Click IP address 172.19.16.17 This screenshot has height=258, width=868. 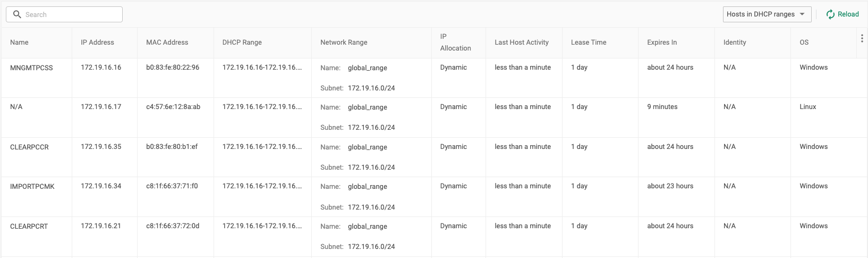[x=101, y=107]
